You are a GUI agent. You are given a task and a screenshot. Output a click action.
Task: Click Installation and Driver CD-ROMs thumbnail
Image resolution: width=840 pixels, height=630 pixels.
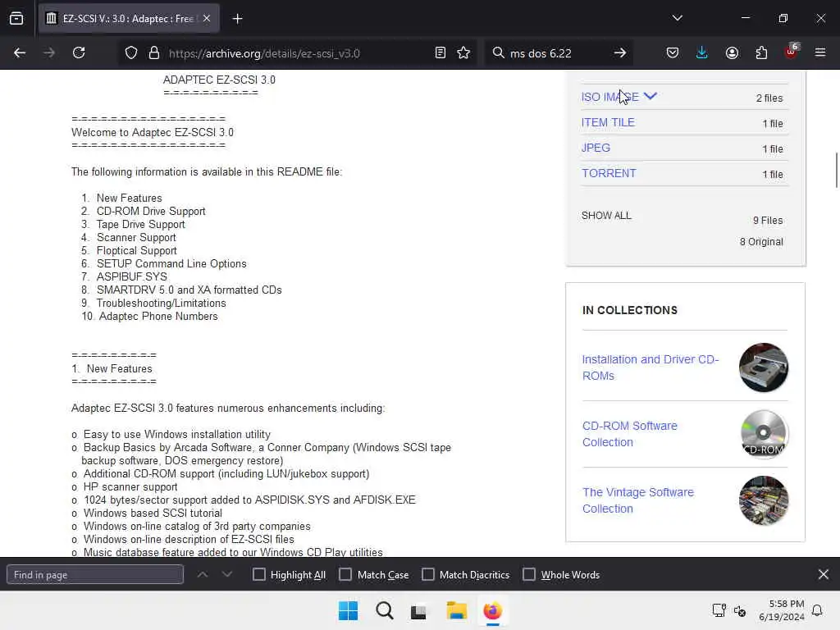(764, 367)
